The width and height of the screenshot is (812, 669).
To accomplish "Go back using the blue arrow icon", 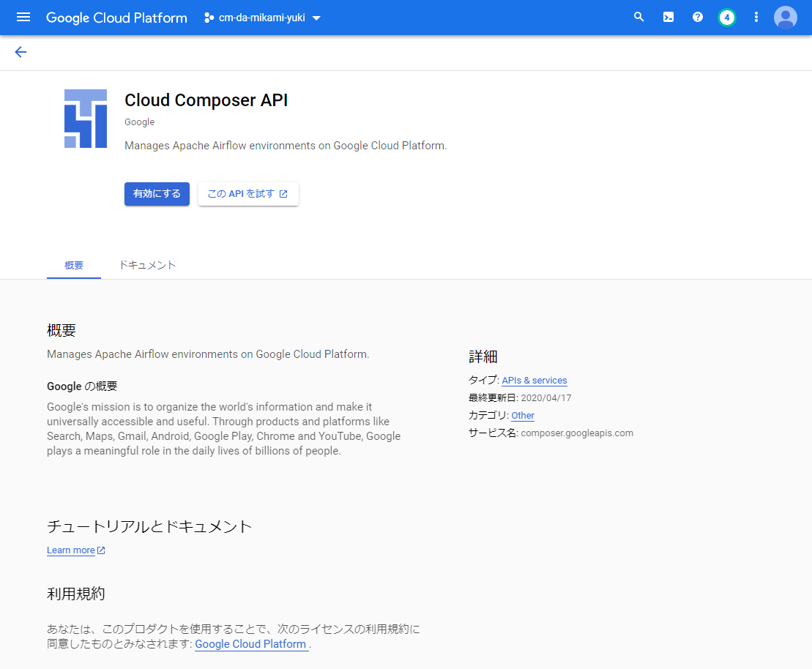I will pyautogui.click(x=21, y=52).
